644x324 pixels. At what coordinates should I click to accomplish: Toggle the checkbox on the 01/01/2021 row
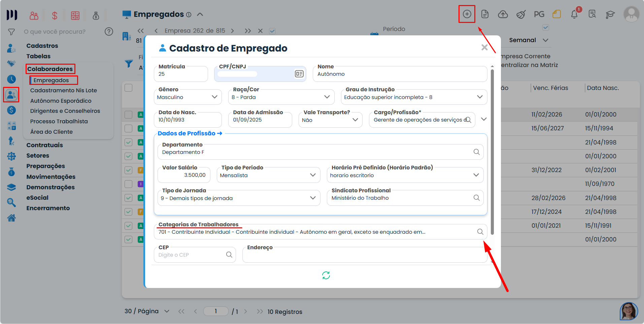click(x=128, y=226)
